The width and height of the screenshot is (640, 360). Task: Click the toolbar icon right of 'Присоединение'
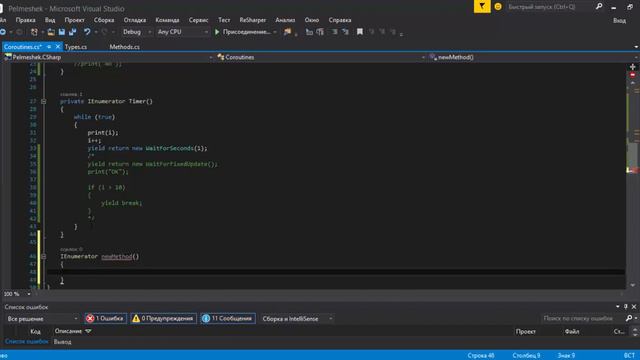pos(288,32)
